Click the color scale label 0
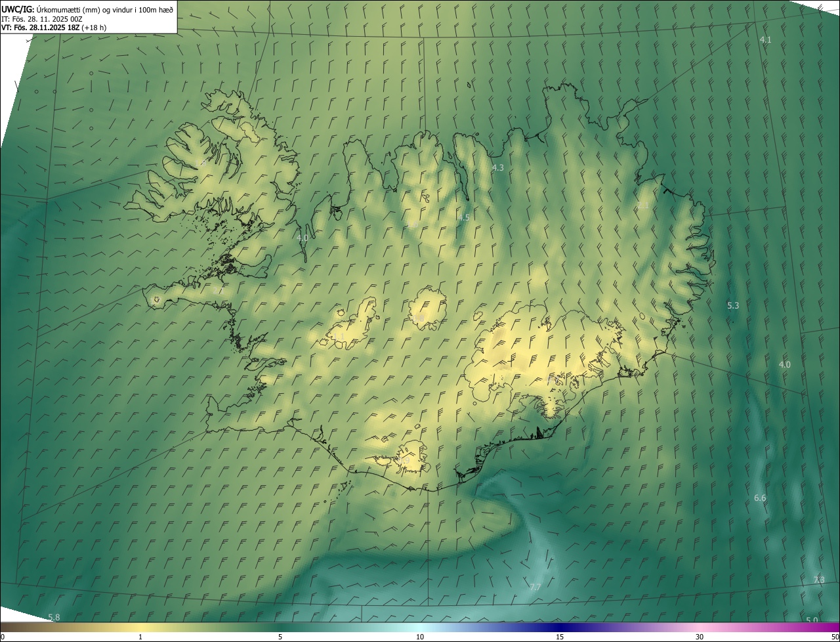 click(x=2, y=637)
